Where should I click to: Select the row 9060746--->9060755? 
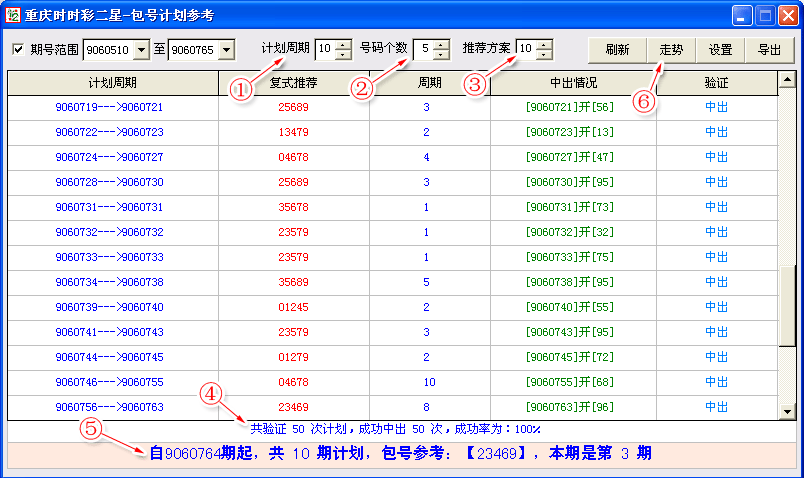pos(110,382)
